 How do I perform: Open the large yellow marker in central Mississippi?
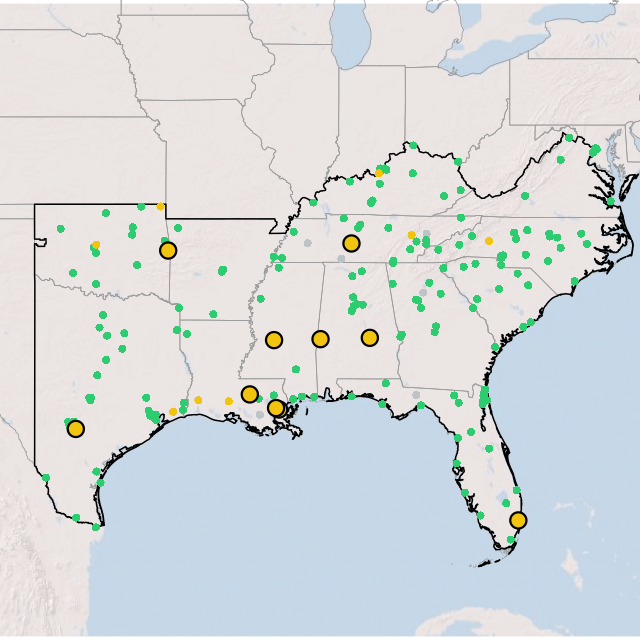[274, 340]
